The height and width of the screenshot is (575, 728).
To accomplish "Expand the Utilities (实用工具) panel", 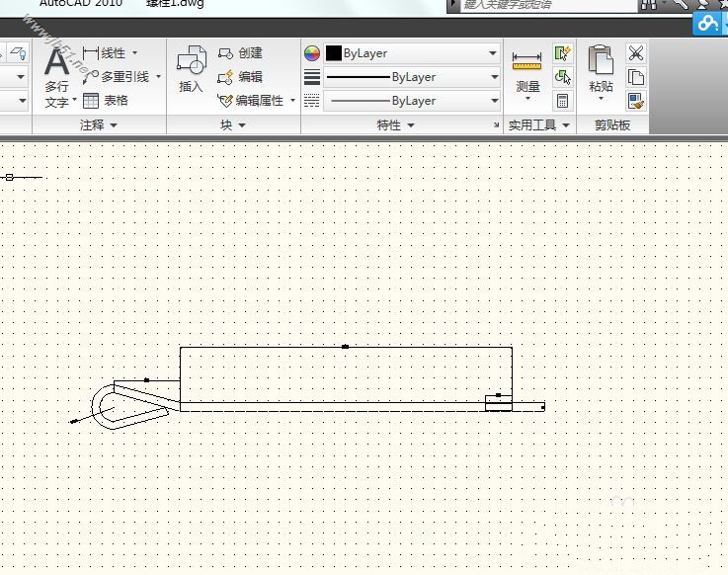I will [x=538, y=124].
